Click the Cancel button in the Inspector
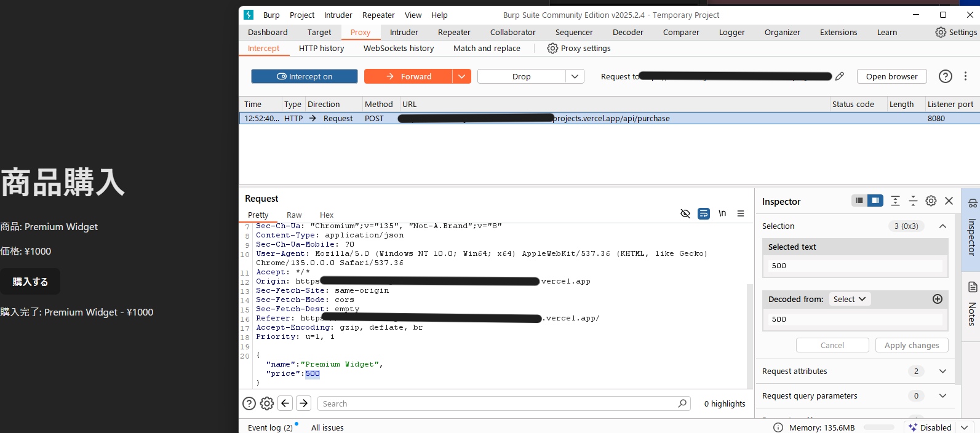This screenshot has width=980, height=433. [x=832, y=345]
